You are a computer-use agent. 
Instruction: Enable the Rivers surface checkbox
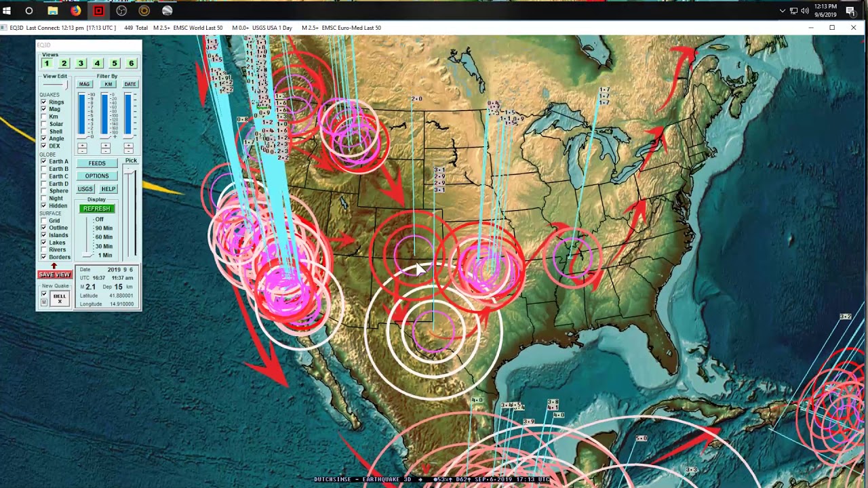[43, 249]
